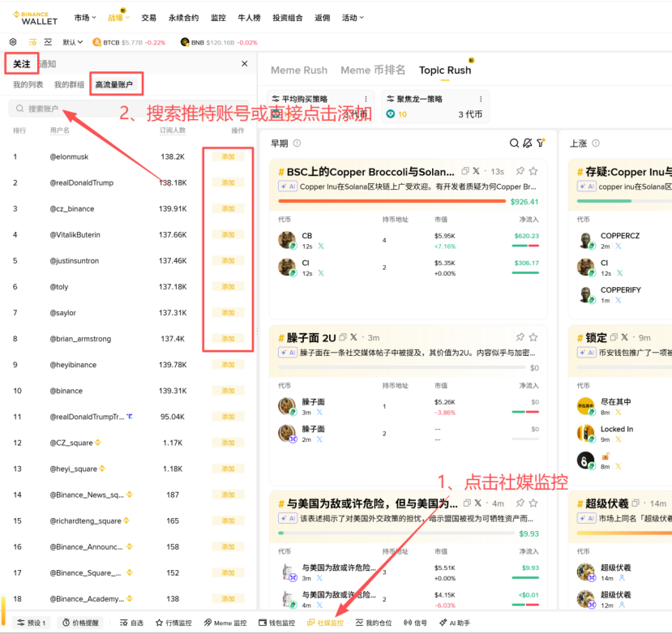Pin the BSC上的Copper Broccoli topic

(x=520, y=171)
